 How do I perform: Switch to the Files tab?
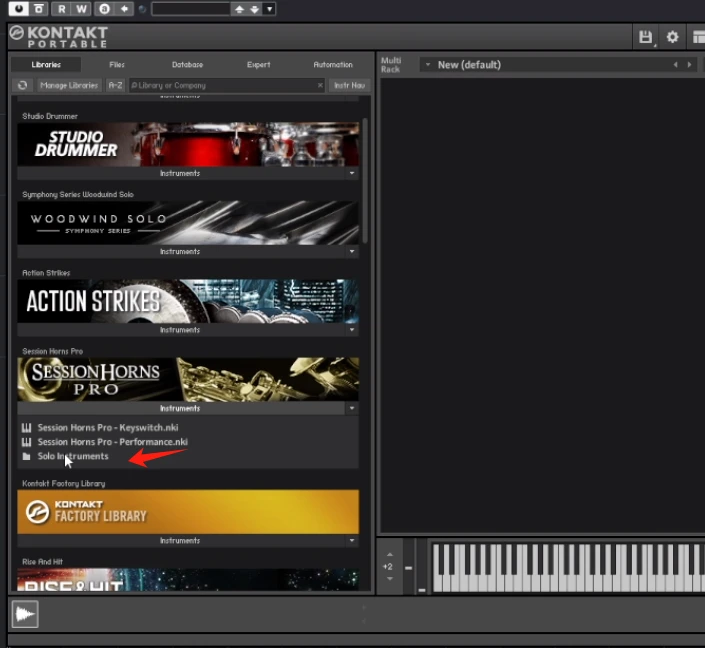[116, 65]
